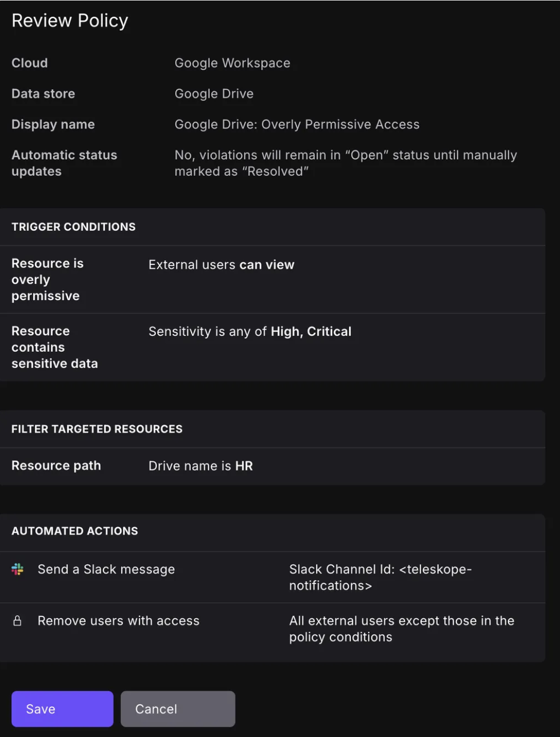Click the Google Drive data store value

(214, 94)
